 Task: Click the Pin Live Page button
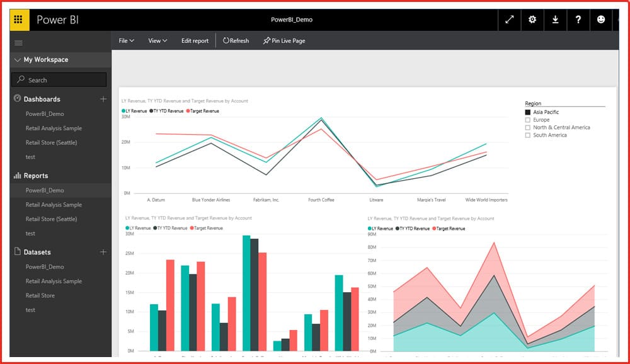click(x=284, y=41)
